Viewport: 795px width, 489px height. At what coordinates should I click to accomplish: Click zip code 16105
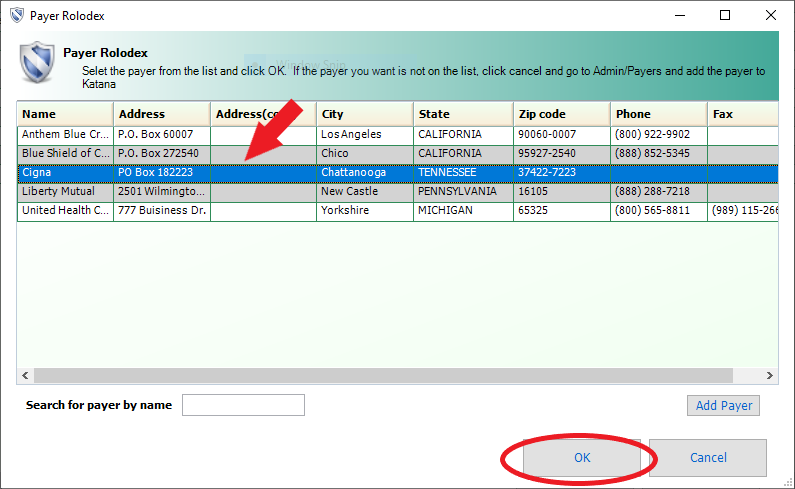(x=562, y=191)
